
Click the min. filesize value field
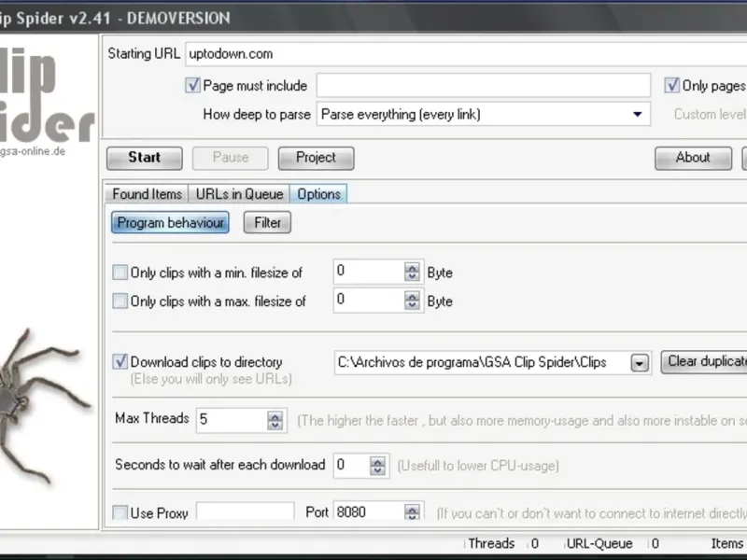tap(369, 272)
